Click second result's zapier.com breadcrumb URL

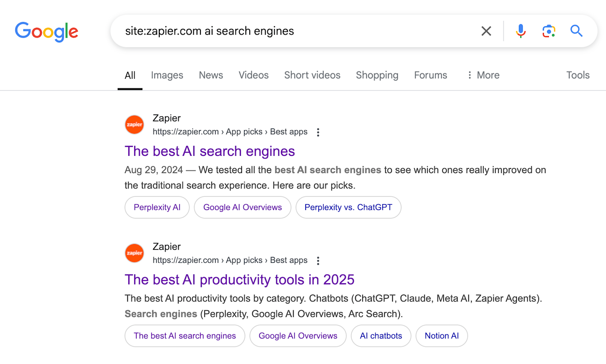point(230,261)
